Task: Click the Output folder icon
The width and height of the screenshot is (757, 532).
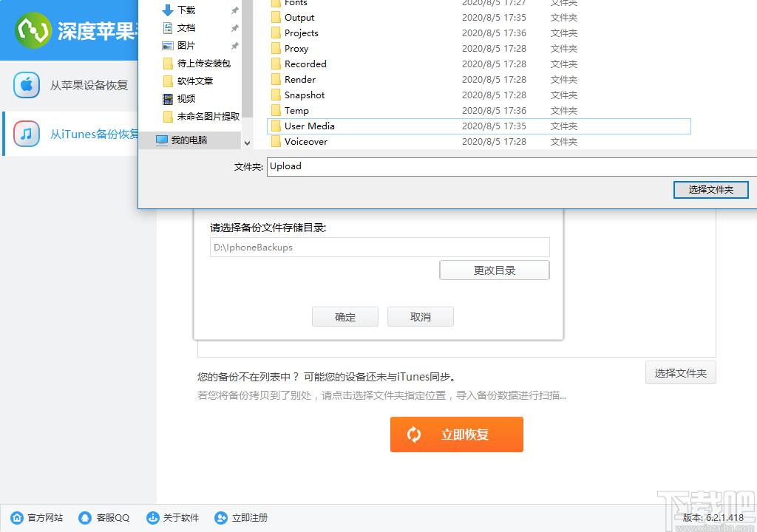Action: tap(276, 18)
